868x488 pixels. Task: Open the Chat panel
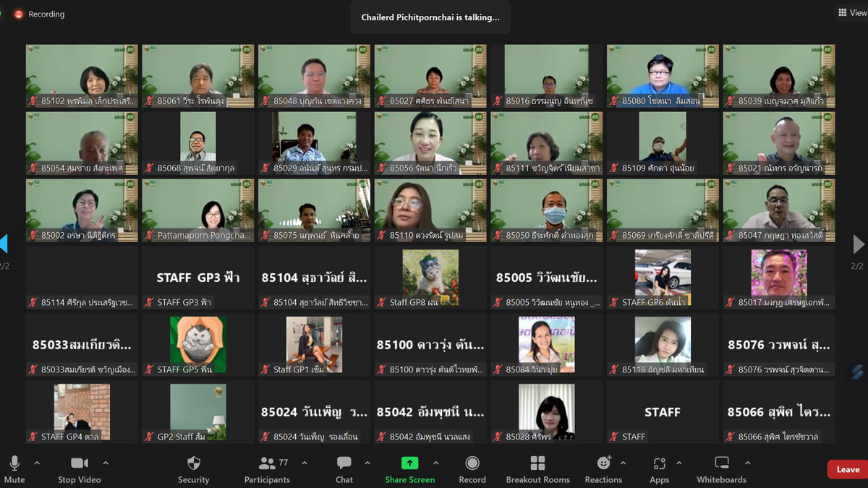[x=344, y=469]
